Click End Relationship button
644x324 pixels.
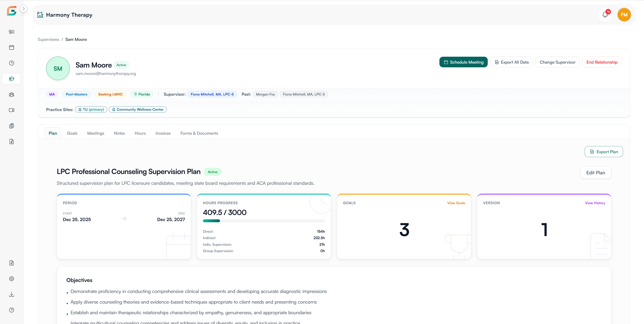[x=602, y=62]
